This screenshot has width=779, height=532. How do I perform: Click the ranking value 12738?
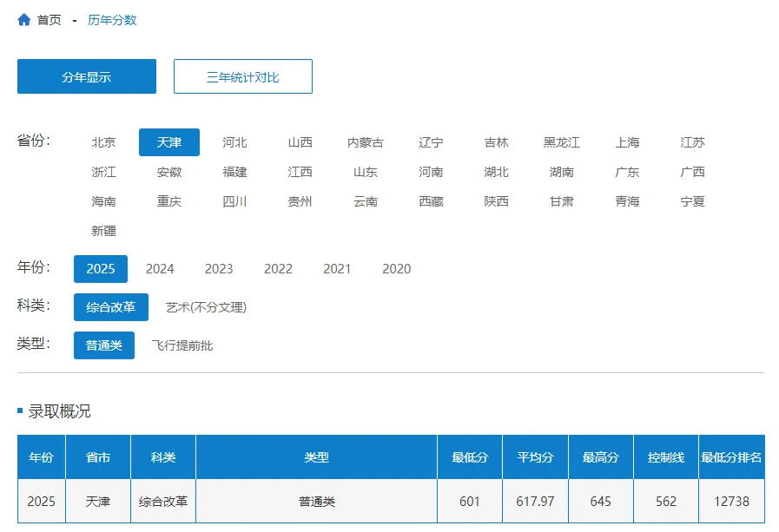[x=731, y=502]
